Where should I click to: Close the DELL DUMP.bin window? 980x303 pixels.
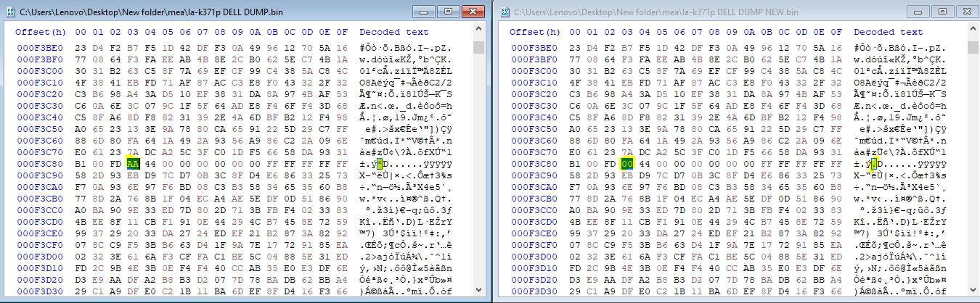pyautogui.click(x=473, y=12)
